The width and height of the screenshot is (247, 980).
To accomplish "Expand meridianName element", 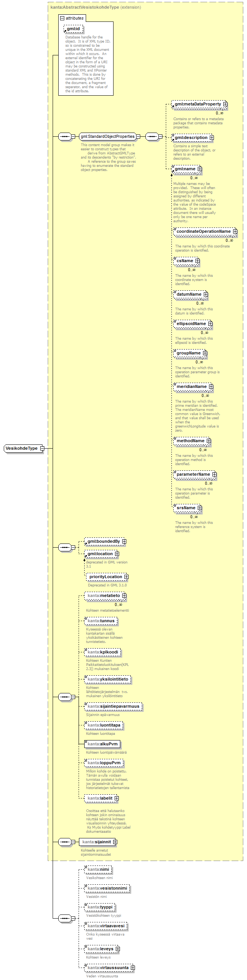I will [x=211, y=386].
